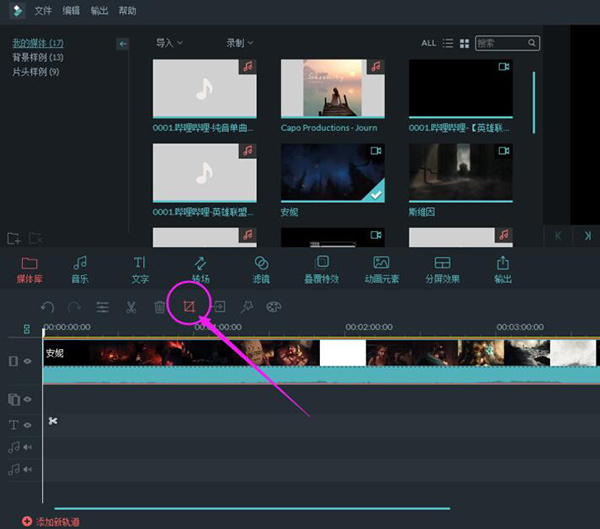Collapse the media sidebar with the arrow button

point(123,44)
